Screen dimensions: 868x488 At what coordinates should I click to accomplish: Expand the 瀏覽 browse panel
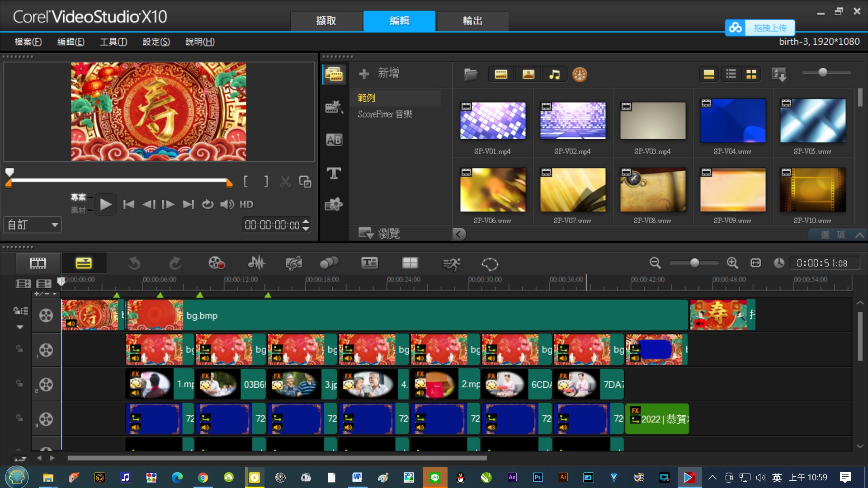[x=379, y=233]
